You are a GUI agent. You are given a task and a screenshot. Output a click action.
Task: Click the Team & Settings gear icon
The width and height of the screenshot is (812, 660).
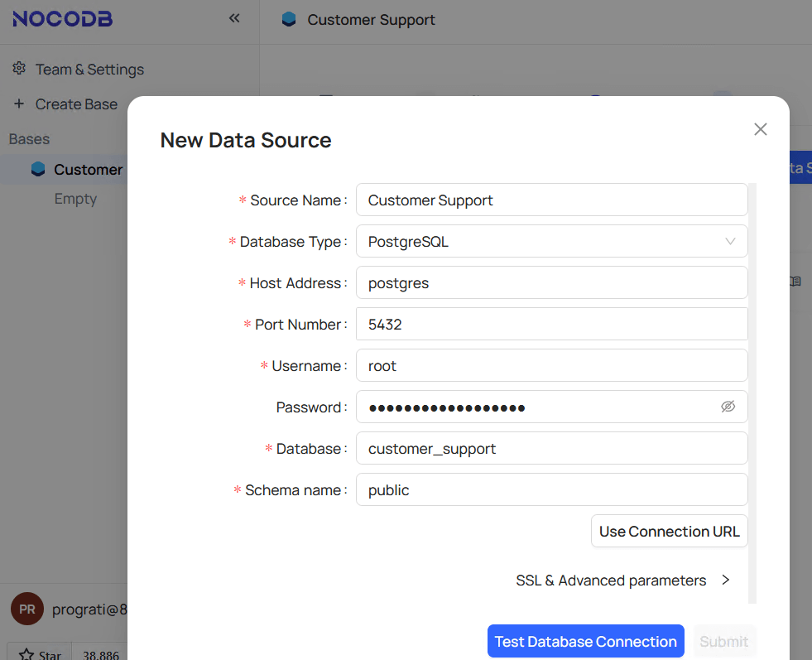[19, 69]
